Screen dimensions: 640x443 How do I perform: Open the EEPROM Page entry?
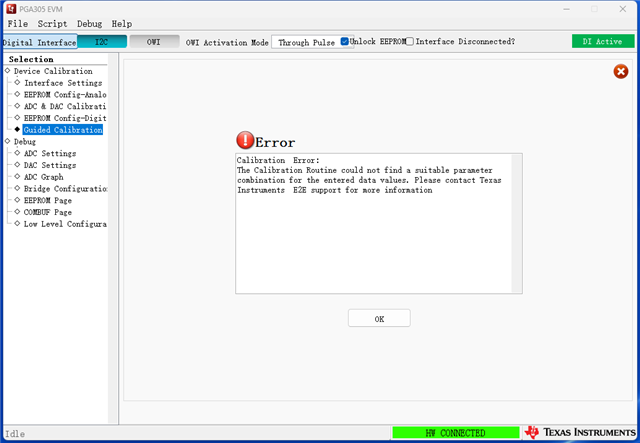click(x=48, y=201)
